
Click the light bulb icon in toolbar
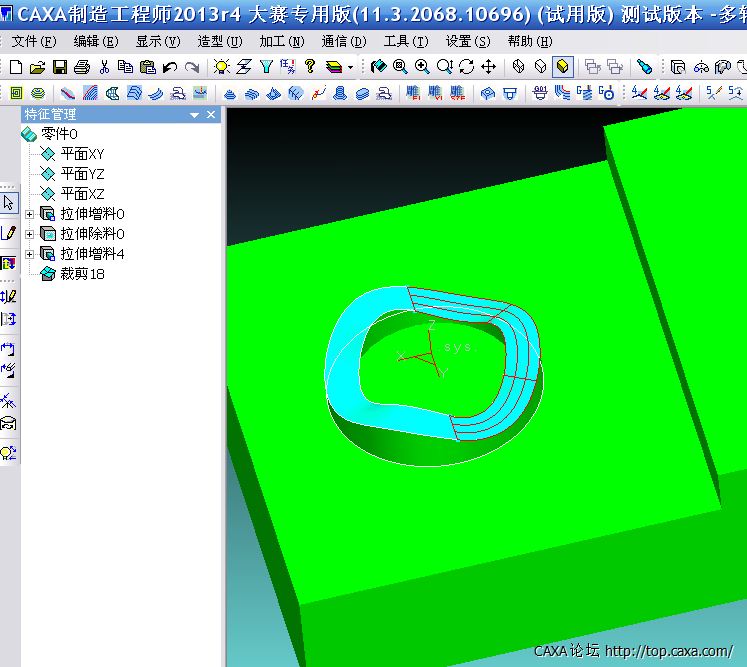pos(222,67)
